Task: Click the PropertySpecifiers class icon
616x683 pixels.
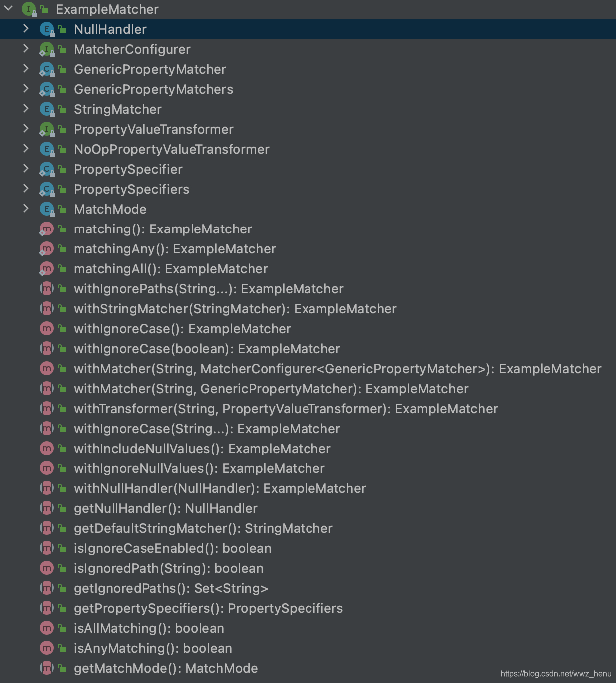Action: [47, 189]
